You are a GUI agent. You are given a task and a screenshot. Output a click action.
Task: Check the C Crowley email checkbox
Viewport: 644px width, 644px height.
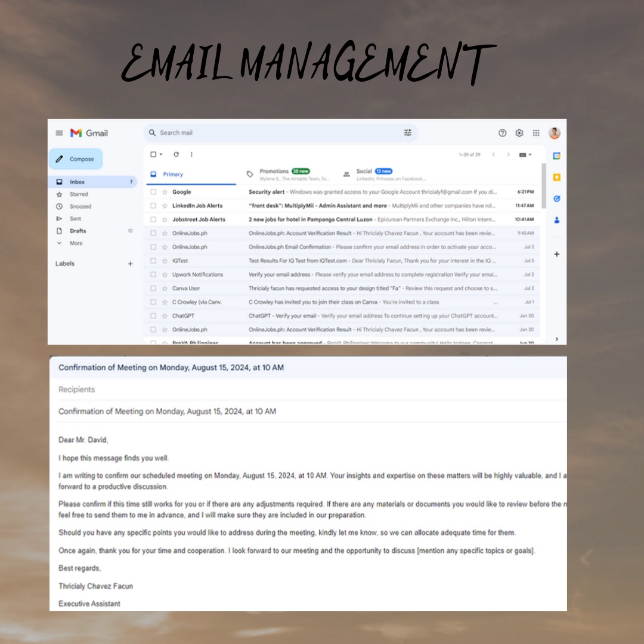coord(153,302)
